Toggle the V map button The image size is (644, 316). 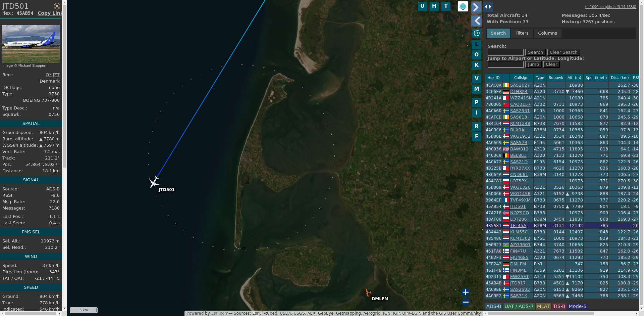click(x=477, y=79)
